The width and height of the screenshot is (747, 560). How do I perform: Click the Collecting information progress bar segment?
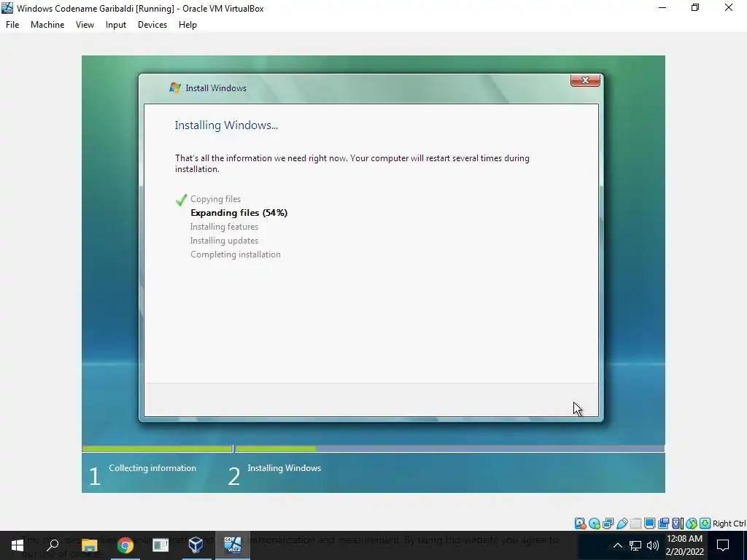click(157, 448)
